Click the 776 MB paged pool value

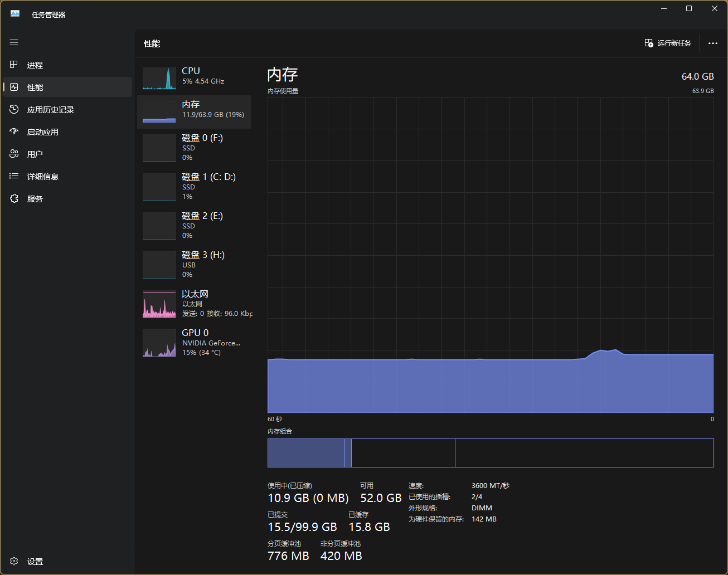coord(288,556)
